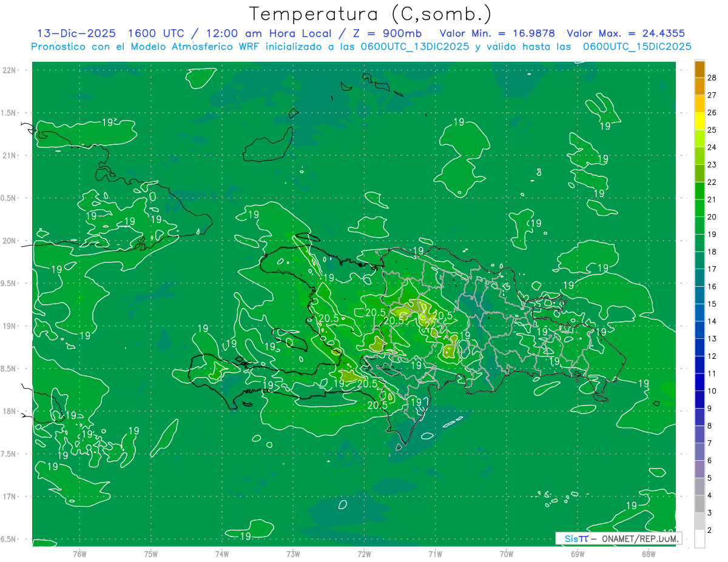Click the "Temperatura (C,somb.)" chart title
728x562 pixels.
click(370, 14)
